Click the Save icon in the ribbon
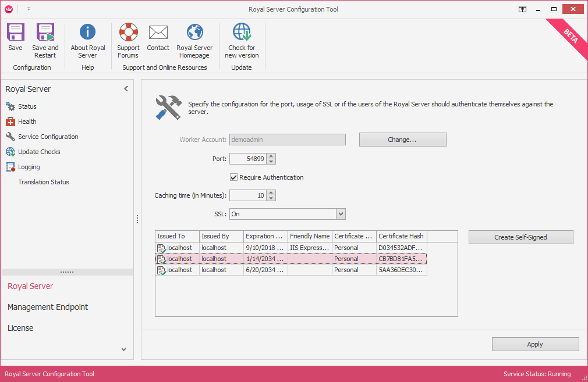 point(15,33)
